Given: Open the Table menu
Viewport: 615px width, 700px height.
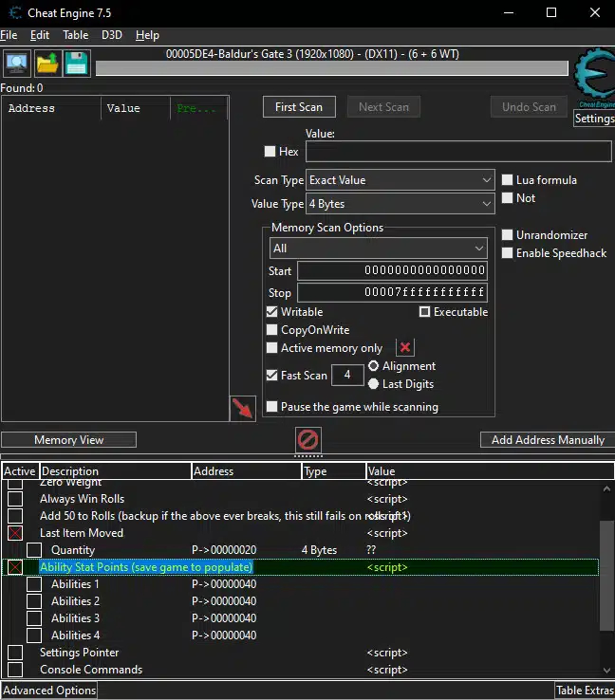Looking at the screenshot, I should 75,35.
